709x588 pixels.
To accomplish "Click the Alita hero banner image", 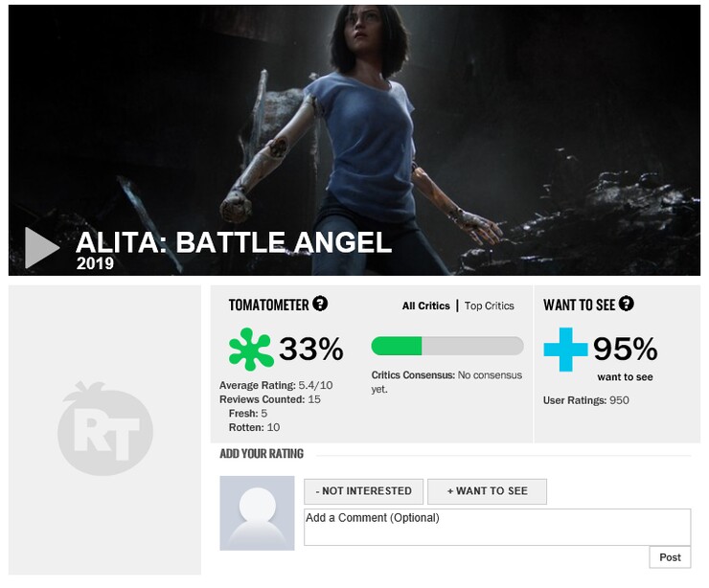I will tap(354, 115).
